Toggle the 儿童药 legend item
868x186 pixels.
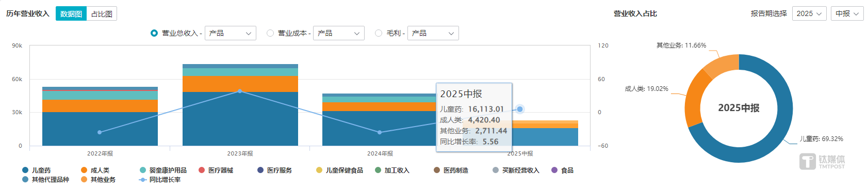click(x=37, y=170)
